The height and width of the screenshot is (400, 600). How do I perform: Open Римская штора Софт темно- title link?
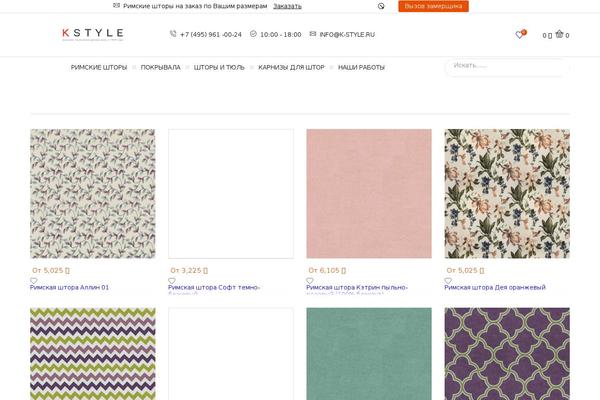click(214, 287)
